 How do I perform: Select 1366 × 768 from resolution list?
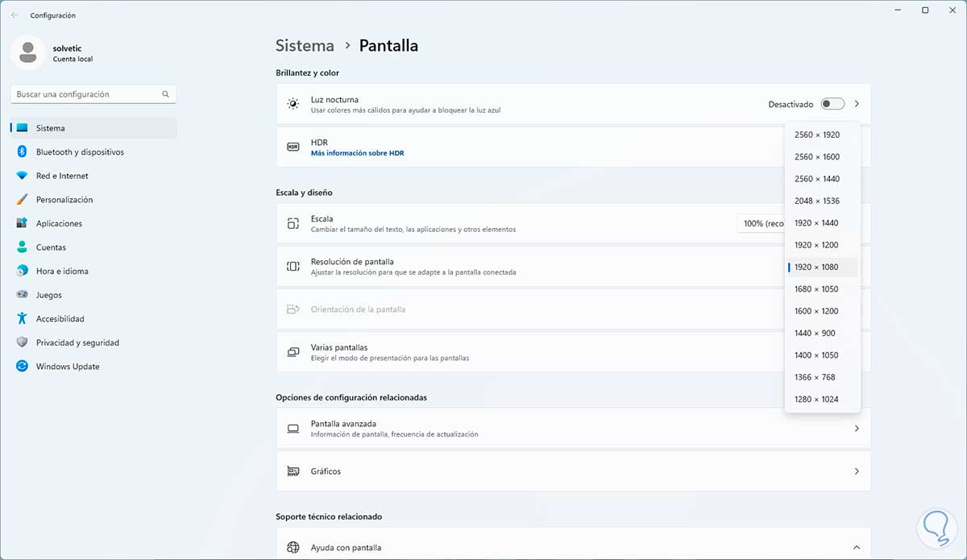pyautogui.click(x=815, y=377)
